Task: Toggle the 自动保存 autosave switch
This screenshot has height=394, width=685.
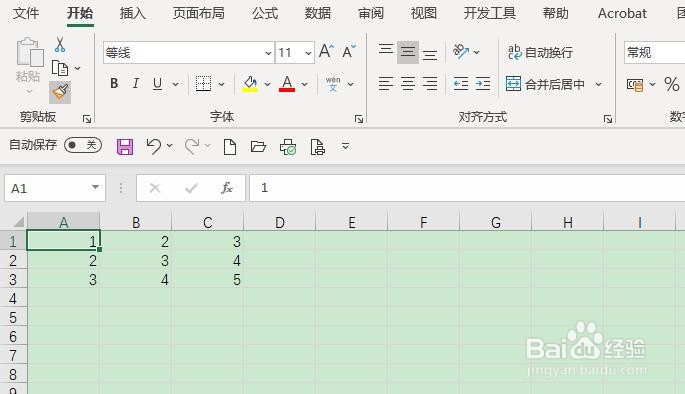Action: coord(83,145)
